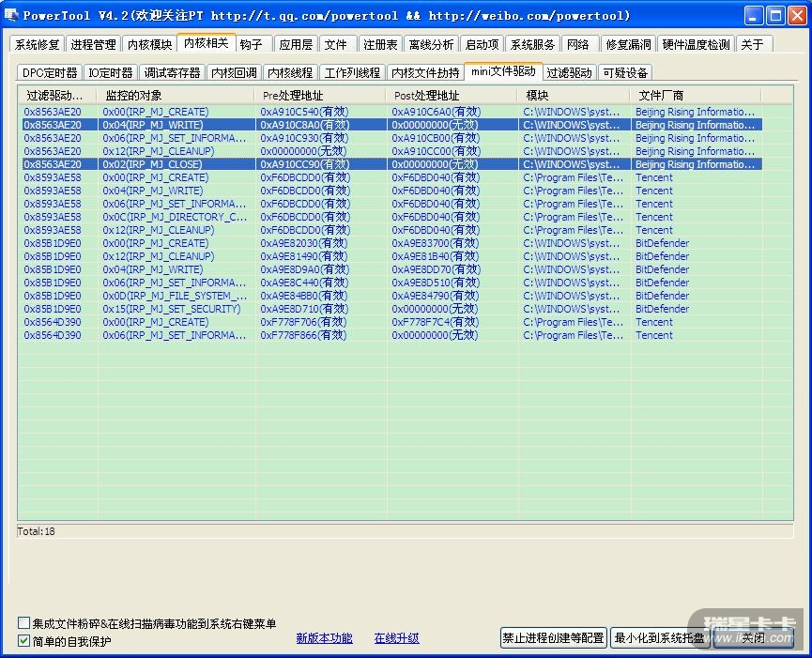The width and height of the screenshot is (812, 658).
Task: Switch to the 内核文件劫持 sub-tab
Action: coord(425,73)
